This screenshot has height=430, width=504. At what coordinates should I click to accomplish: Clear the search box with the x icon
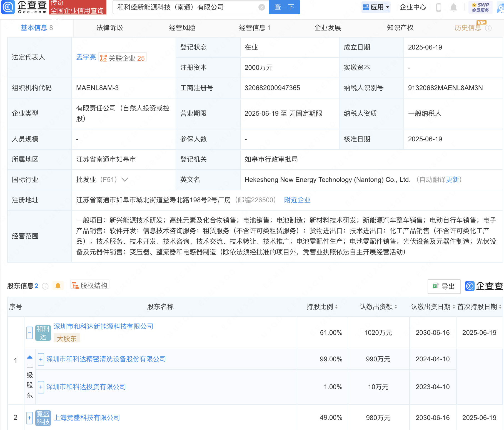(261, 7)
